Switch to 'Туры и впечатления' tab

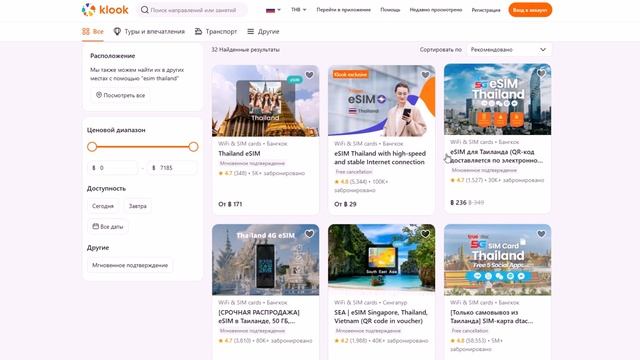tap(149, 31)
